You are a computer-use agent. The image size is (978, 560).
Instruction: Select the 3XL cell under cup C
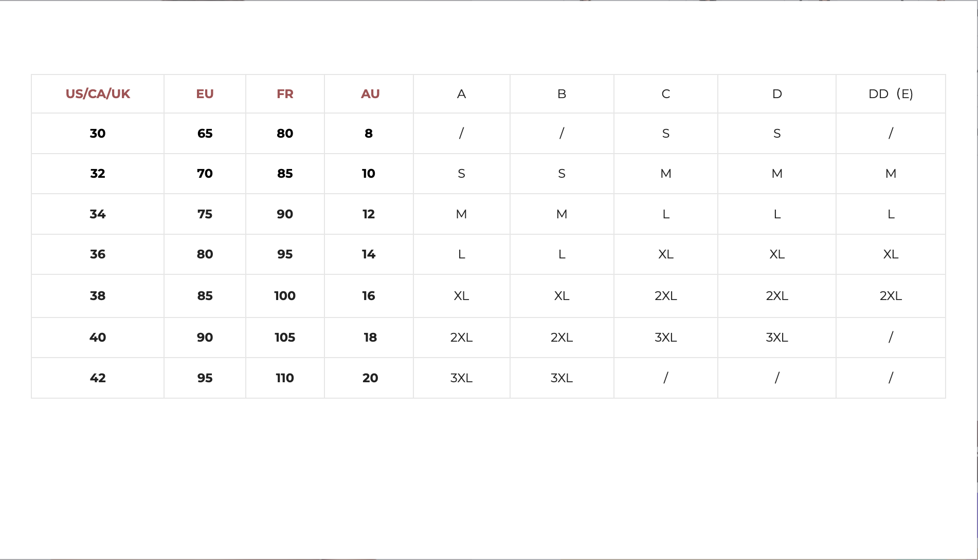point(665,338)
